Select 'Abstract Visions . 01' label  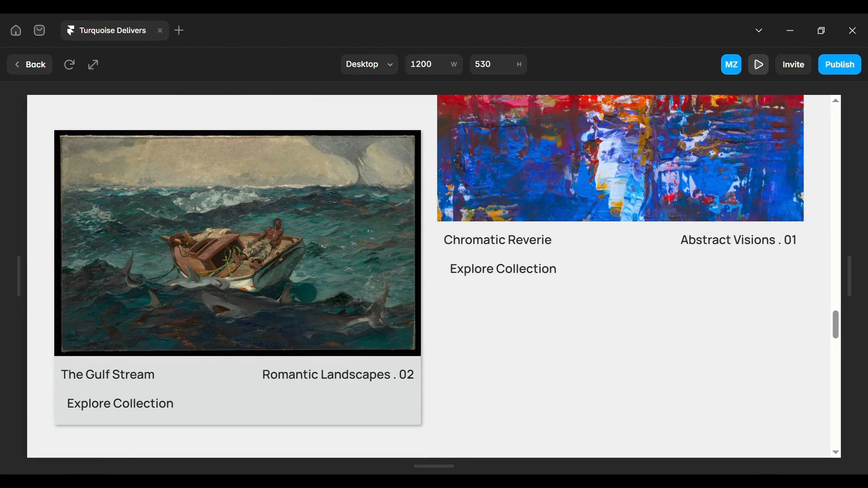tap(739, 240)
